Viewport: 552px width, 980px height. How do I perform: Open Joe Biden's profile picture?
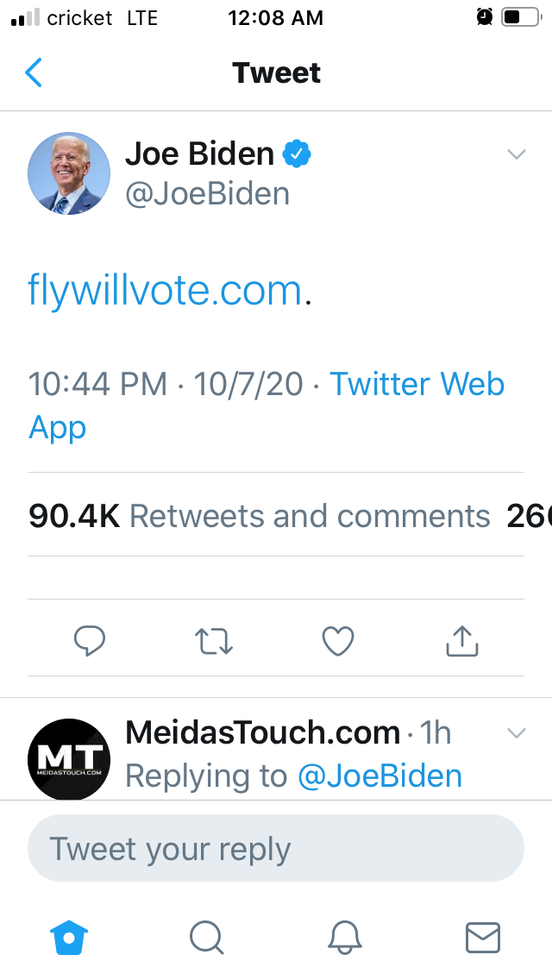tap(69, 173)
